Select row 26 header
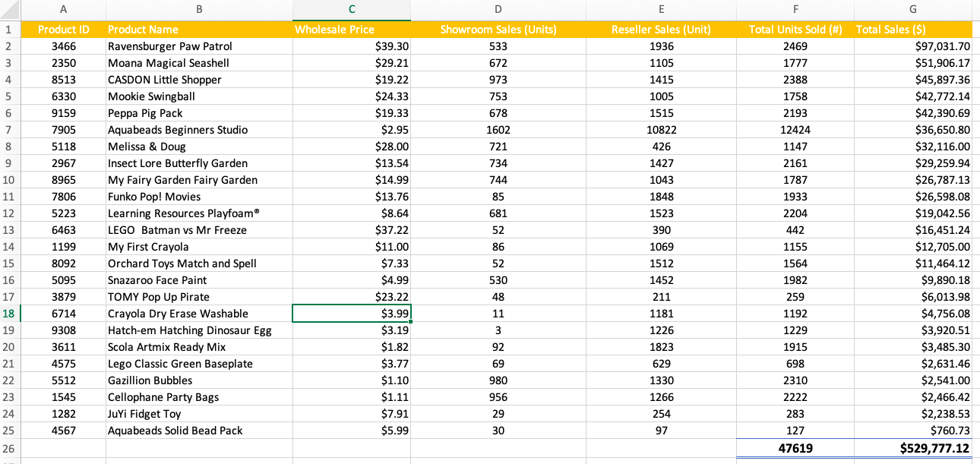Image resolution: width=980 pixels, height=464 pixels. [x=9, y=448]
